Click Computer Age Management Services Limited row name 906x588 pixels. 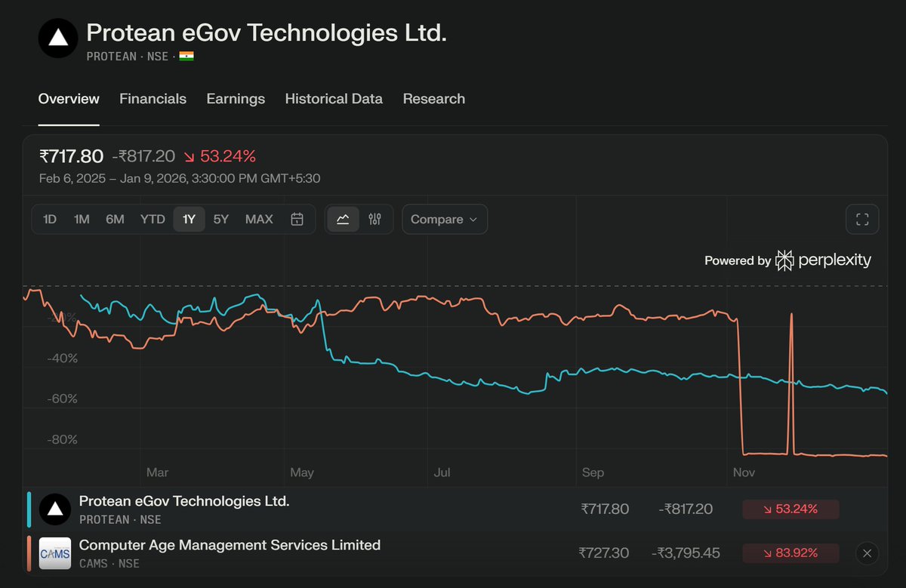click(x=230, y=545)
